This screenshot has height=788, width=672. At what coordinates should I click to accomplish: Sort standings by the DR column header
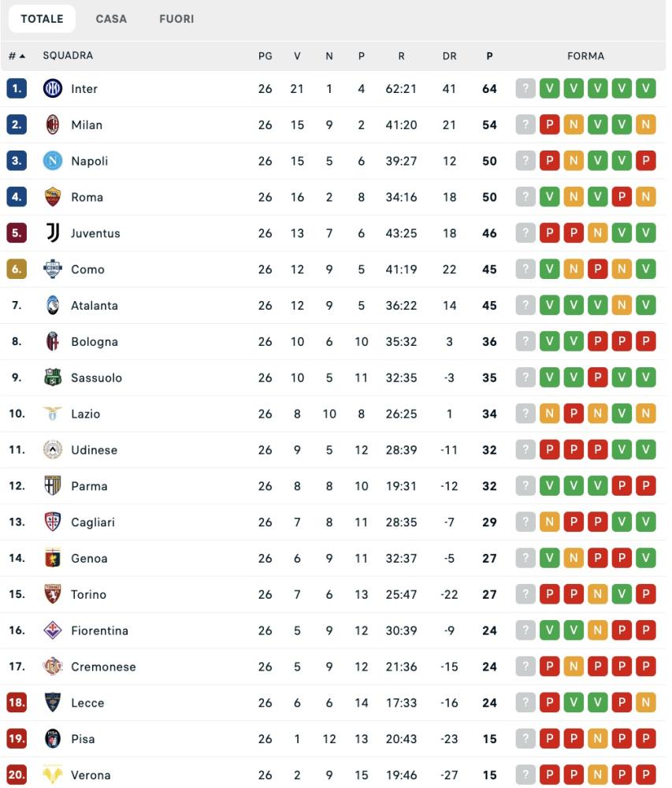tap(449, 56)
